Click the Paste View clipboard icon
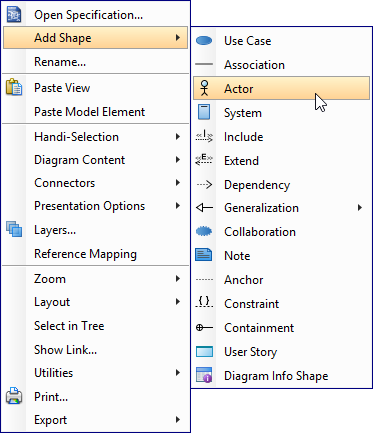This screenshot has height=433, width=373. coord(14,87)
